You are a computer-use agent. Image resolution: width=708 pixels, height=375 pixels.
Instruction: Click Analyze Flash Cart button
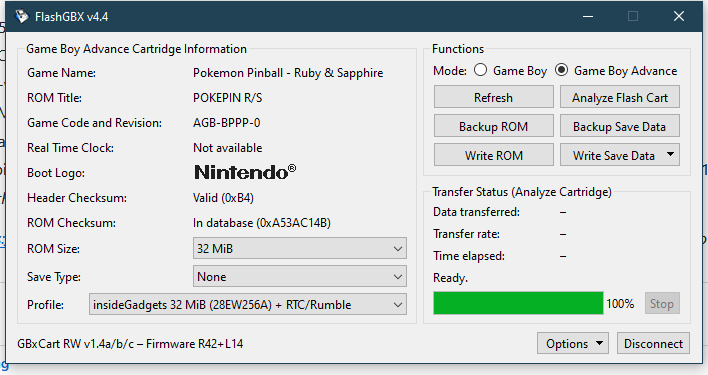(x=620, y=97)
